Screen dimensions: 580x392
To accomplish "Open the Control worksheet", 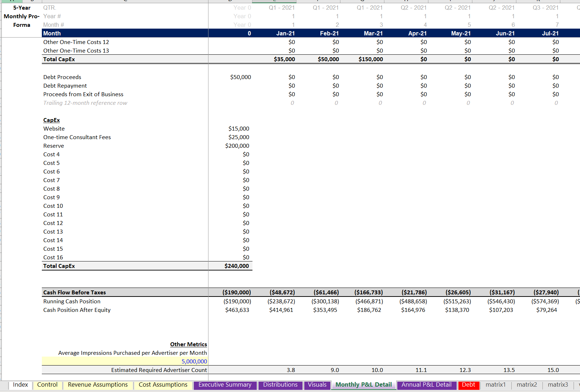I will 47,385.
